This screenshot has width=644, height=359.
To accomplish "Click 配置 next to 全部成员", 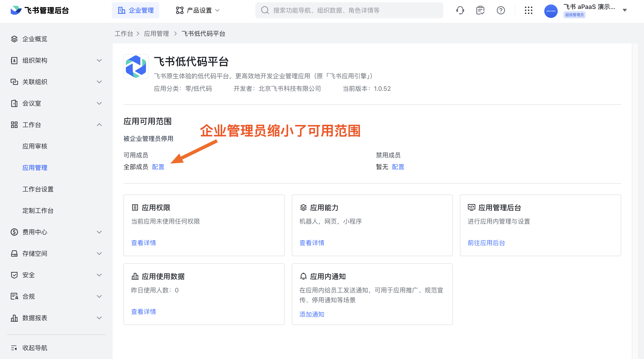I will tap(158, 167).
